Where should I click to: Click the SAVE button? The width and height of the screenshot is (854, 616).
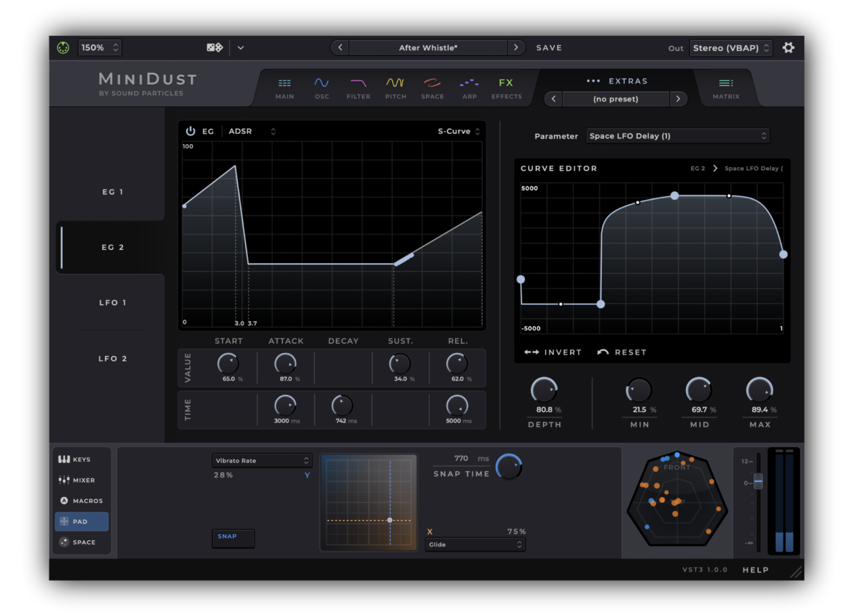[x=549, y=48]
